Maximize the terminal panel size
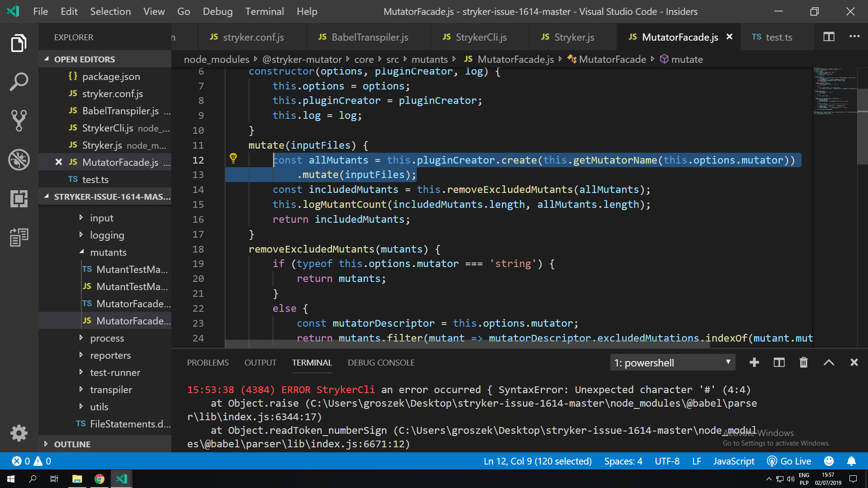 pyautogui.click(x=829, y=362)
